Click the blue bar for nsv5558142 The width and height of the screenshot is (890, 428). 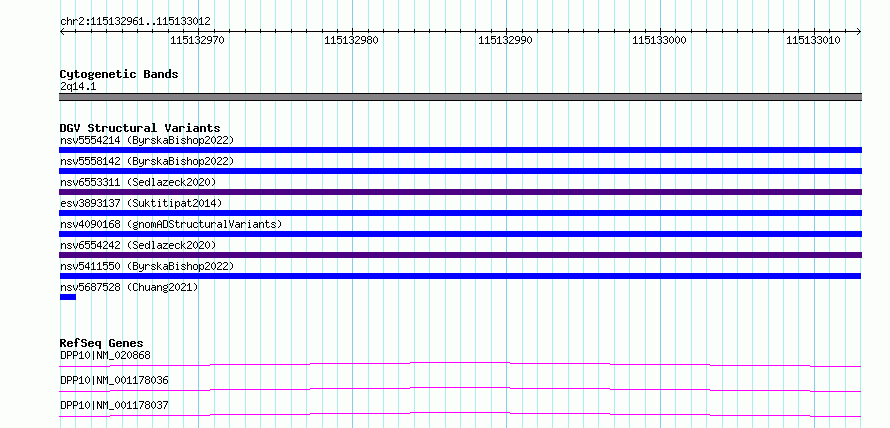click(460, 171)
